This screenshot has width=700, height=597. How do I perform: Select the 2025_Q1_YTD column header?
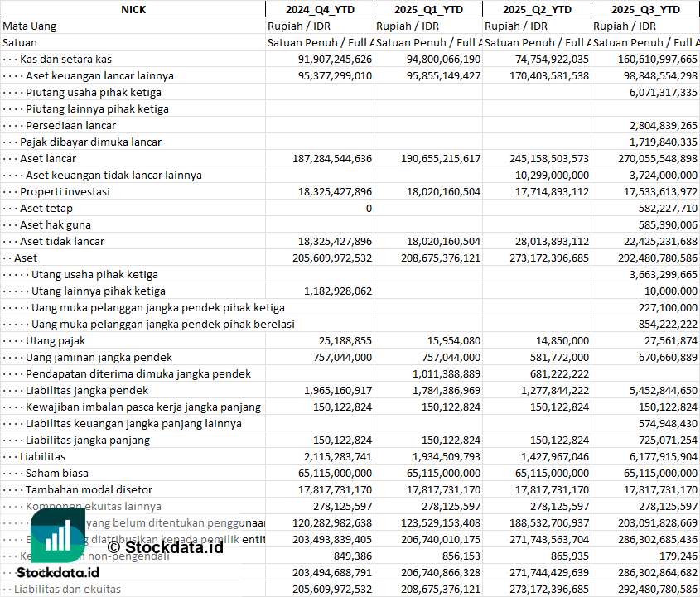coord(427,9)
